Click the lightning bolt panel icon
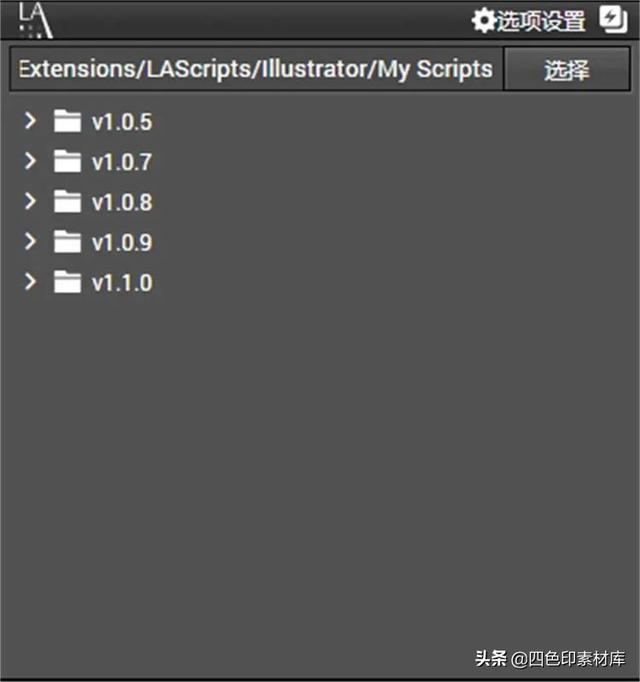Image resolution: width=640 pixels, height=682 pixels. pyautogui.click(x=613, y=20)
